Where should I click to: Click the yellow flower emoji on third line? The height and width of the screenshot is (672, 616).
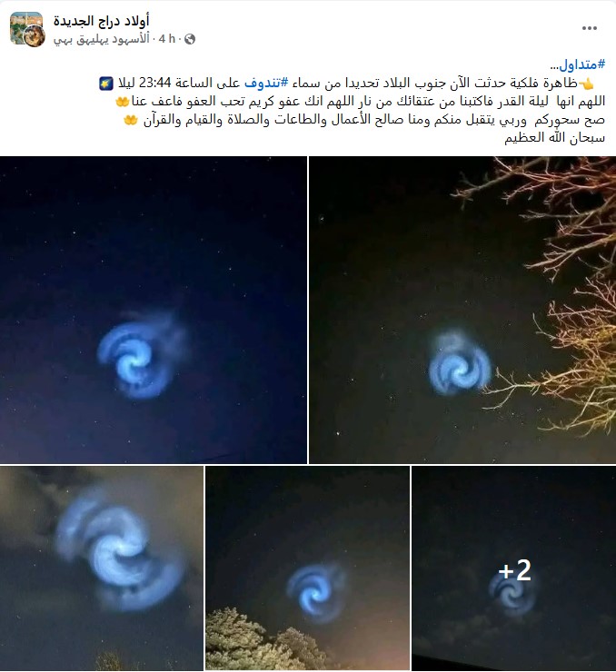click(x=130, y=121)
